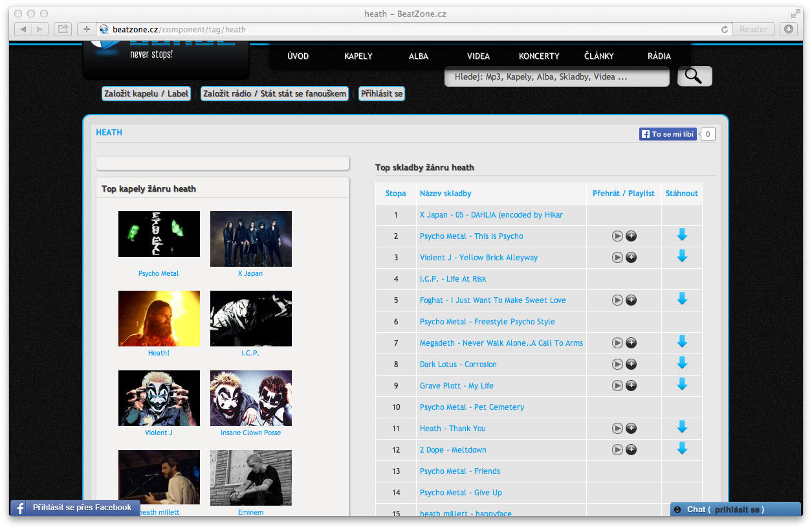Open the Violent J band image
Screen dimensions: 812x529
159,398
